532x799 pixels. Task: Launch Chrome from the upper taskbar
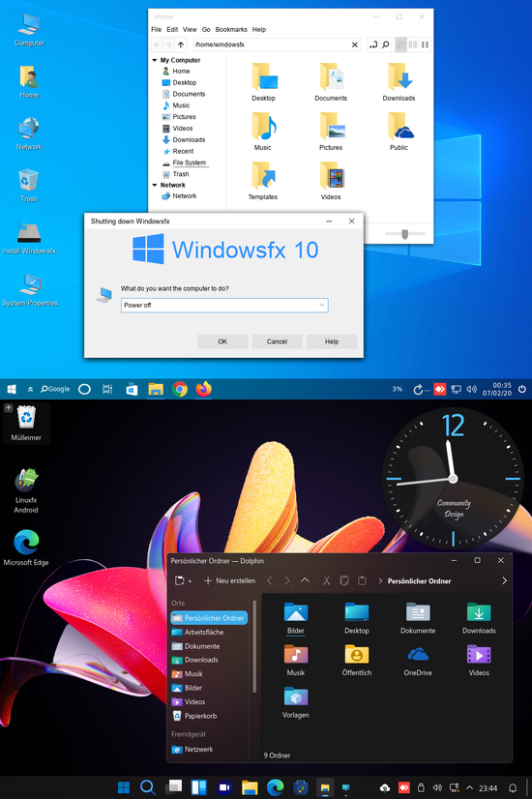click(x=179, y=389)
